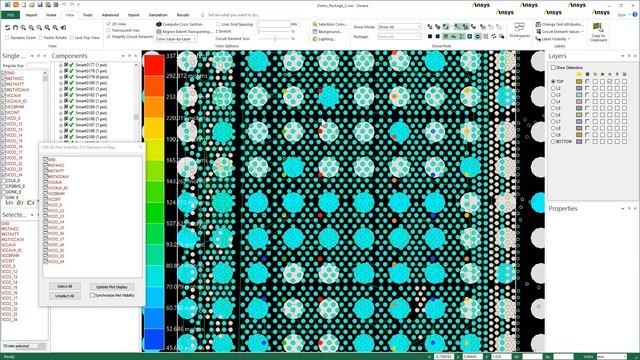Enable Use Grid Spacing

(x=218, y=24)
